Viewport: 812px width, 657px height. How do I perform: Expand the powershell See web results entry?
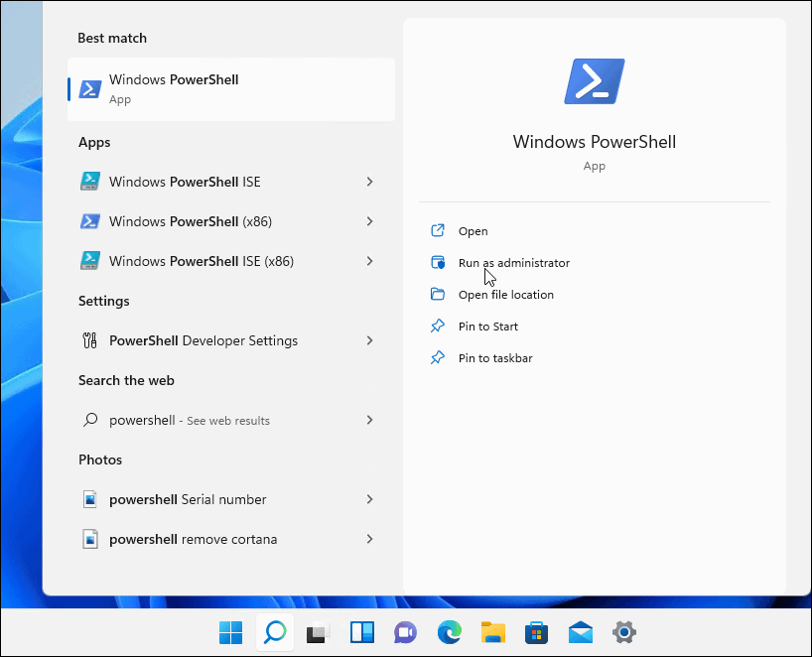pyautogui.click(x=369, y=420)
